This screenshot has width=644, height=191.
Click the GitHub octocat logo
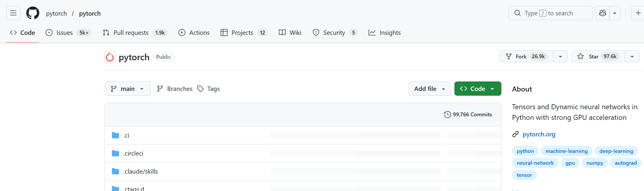coord(33,13)
